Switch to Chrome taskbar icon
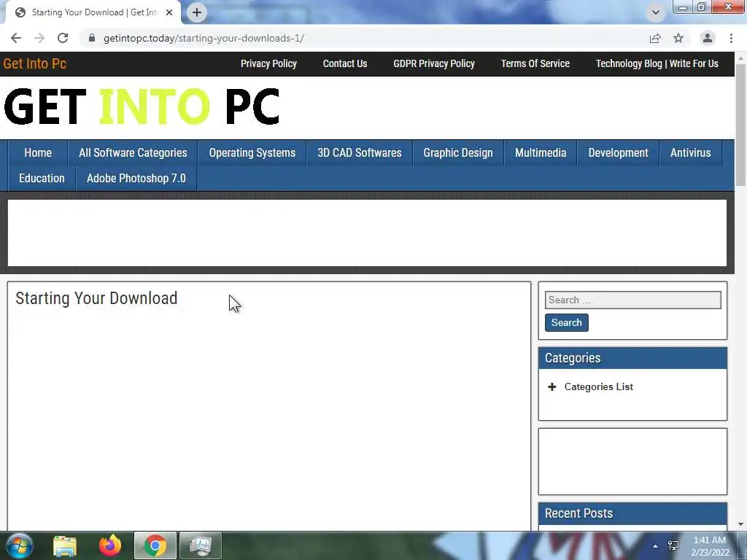Viewport: 747px width, 560px height. click(155, 545)
